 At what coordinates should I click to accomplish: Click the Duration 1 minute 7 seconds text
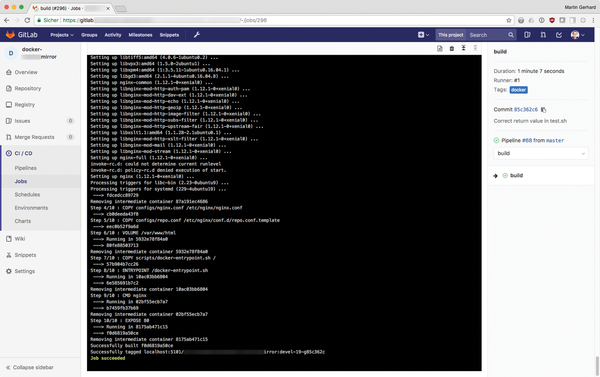(529, 71)
